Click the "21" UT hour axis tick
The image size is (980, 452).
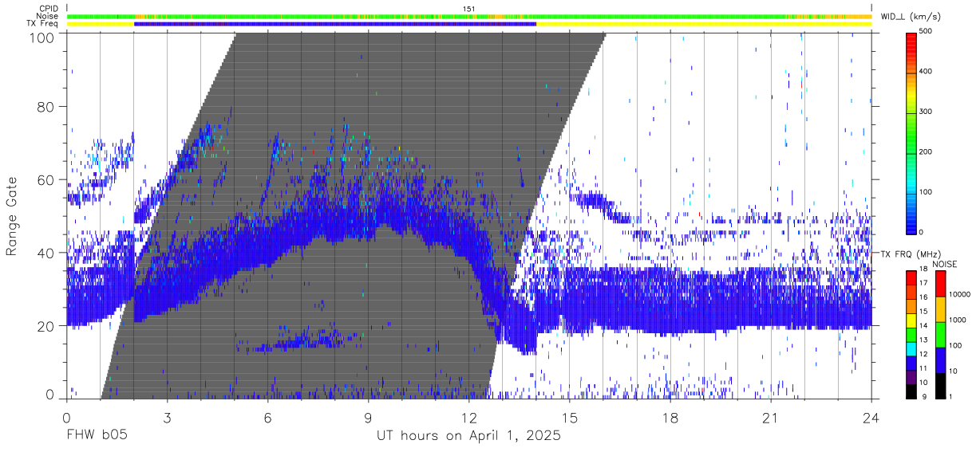click(x=771, y=418)
